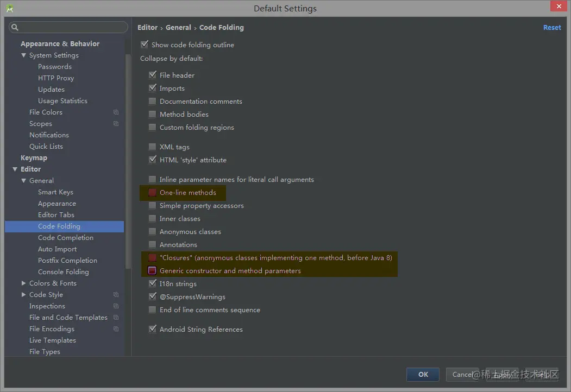This screenshot has height=392, width=571.
Task: Check the XML tags checkbox
Action: [152, 147]
